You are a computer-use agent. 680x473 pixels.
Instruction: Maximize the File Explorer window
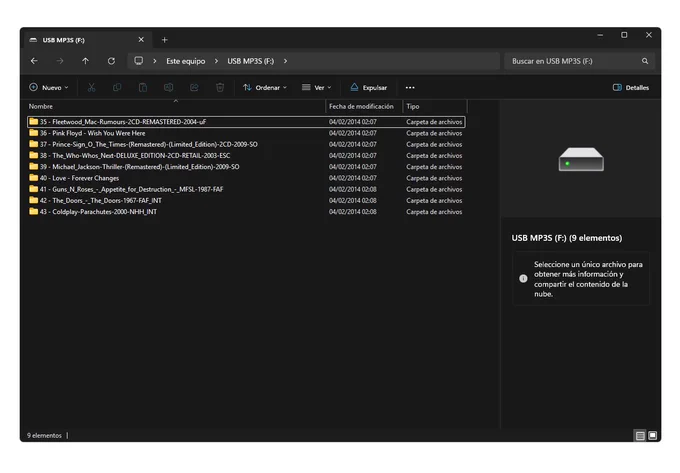pyautogui.click(x=624, y=35)
